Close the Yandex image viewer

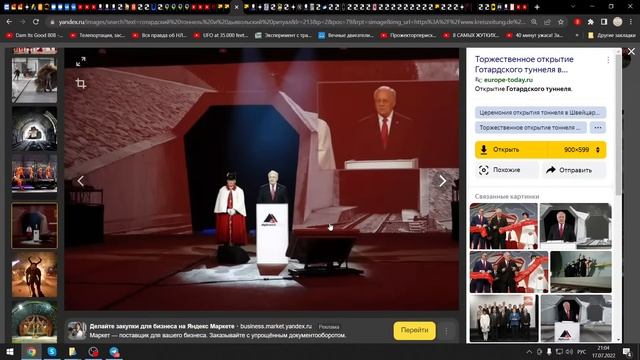tap(631, 51)
